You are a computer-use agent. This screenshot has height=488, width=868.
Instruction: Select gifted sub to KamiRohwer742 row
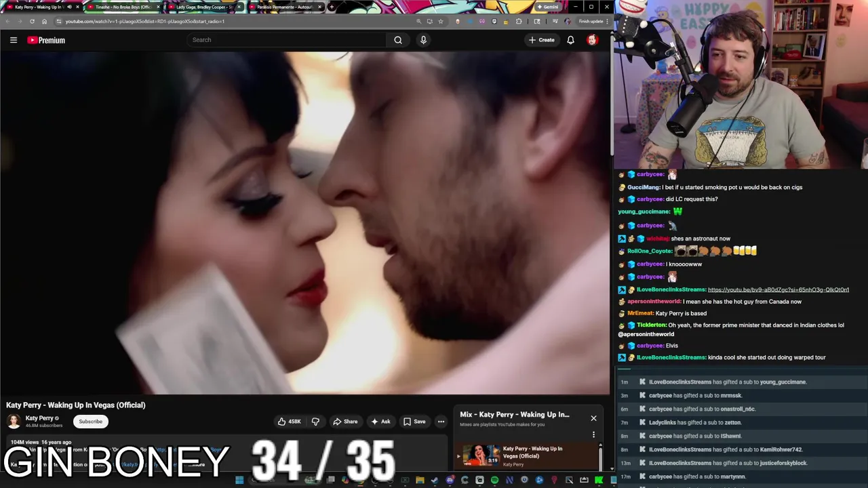743,449
